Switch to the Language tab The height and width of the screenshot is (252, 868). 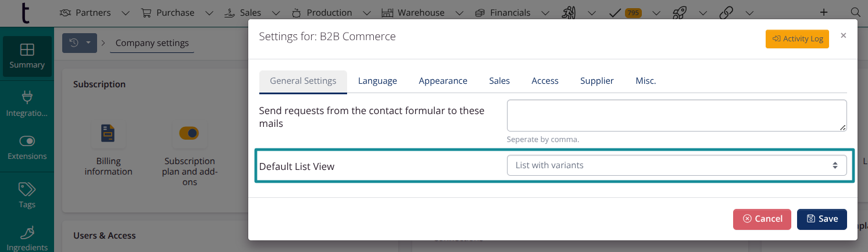click(x=377, y=81)
